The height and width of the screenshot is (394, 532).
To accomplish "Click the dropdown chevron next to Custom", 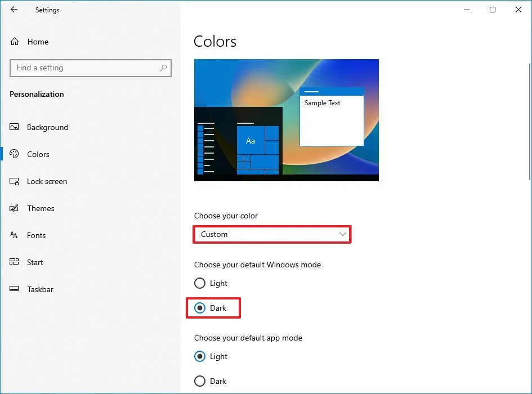I will (x=342, y=234).
